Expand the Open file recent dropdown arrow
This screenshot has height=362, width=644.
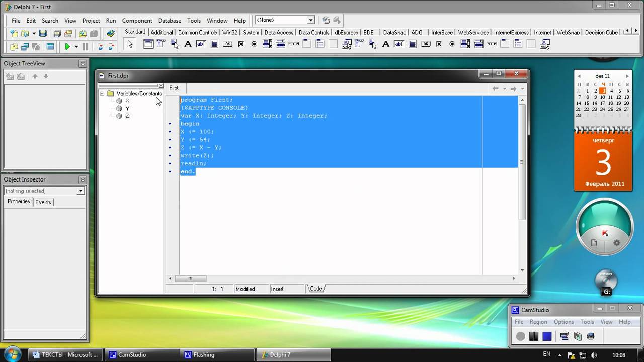(x=34, y=34)
